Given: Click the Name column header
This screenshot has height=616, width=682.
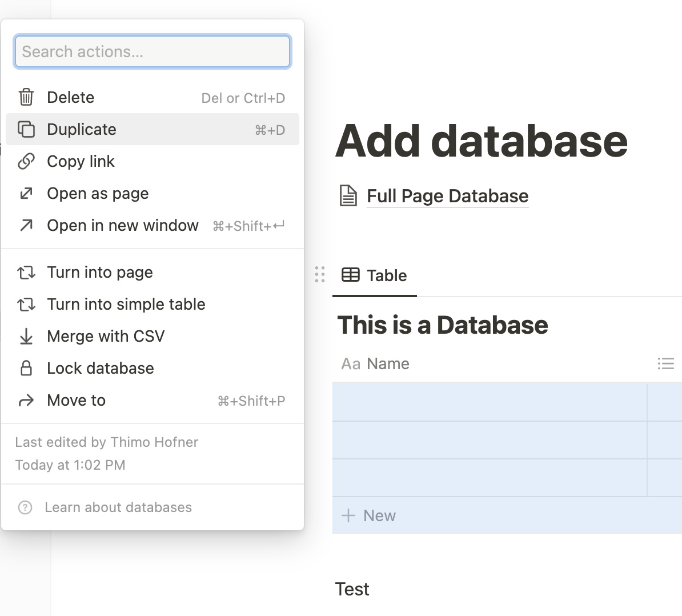Looking at the screenshot, I should 387,364.
